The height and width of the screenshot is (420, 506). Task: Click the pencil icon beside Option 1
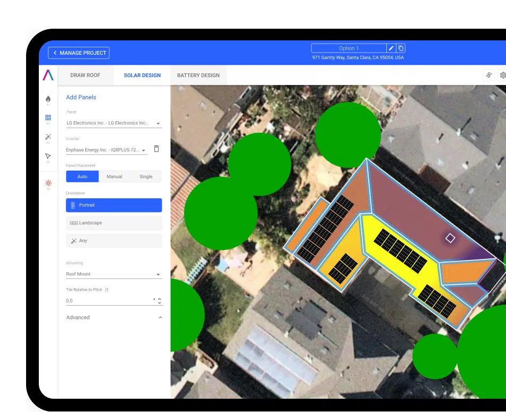pos(391,48)
